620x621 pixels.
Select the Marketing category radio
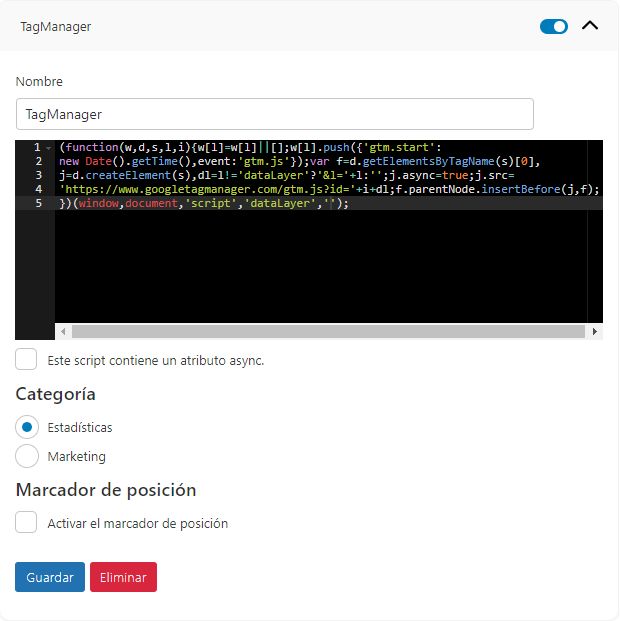pyautogui.click(x=27, y=456)
